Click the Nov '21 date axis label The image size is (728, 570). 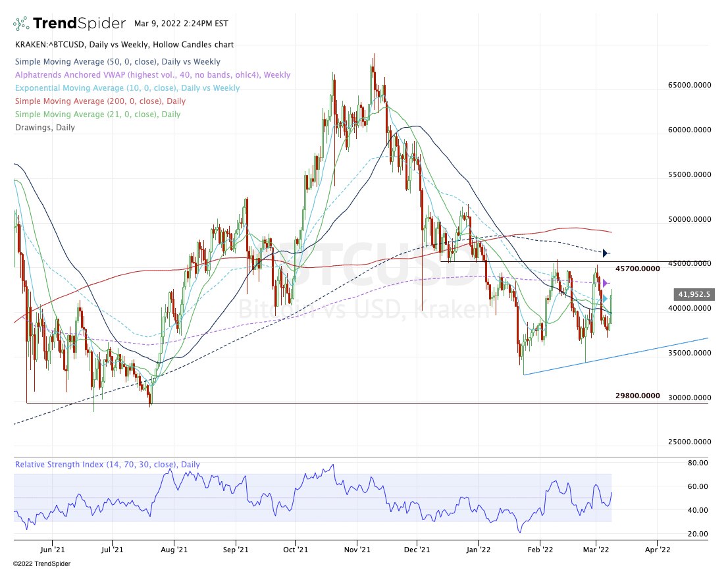click(357, 550)
